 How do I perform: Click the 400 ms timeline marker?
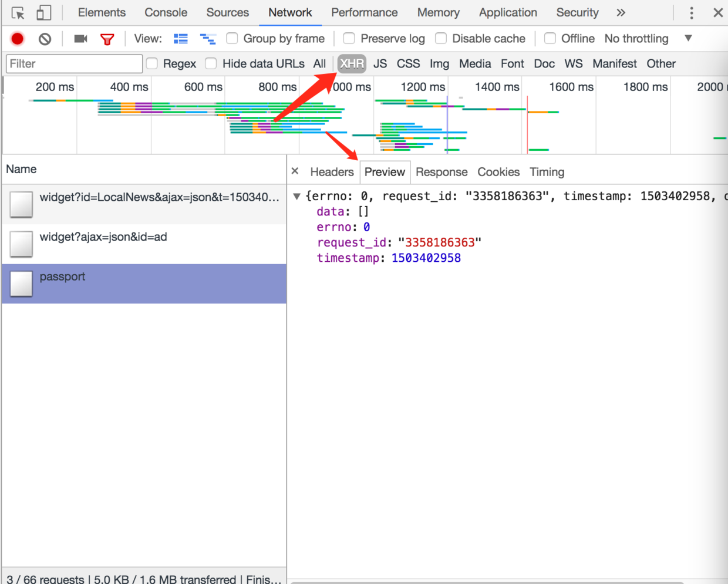coord(129,87)
